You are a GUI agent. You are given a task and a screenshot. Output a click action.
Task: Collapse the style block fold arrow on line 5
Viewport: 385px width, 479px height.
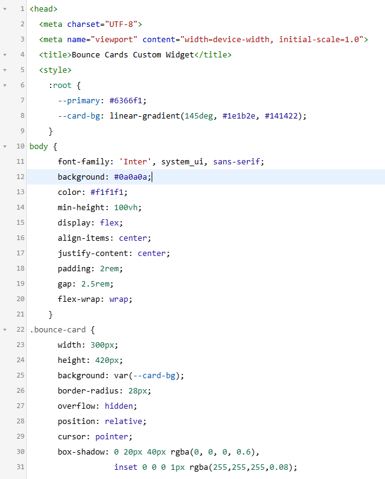coord(5,70)
